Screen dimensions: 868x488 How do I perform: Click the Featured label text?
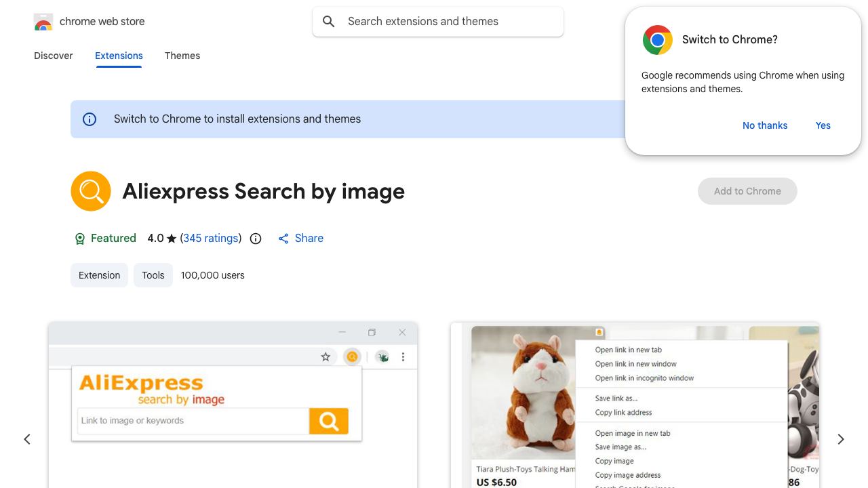pyautogui.click(x=113, y=239)
